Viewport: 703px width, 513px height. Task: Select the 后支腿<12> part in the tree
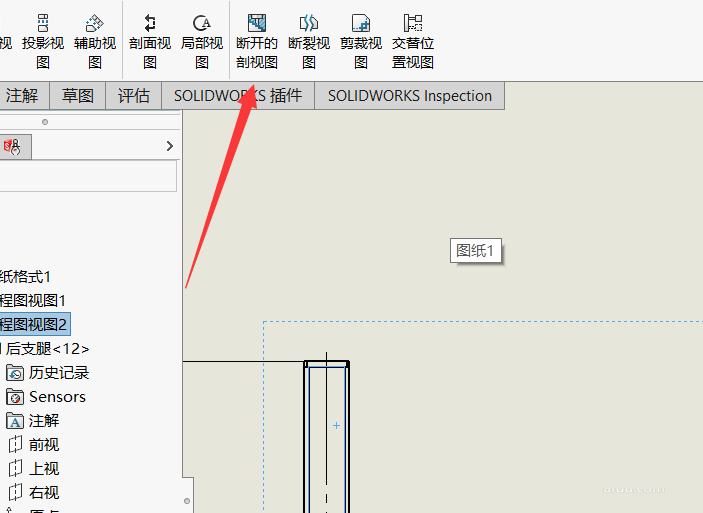pyautogui.click(x=47, y=348)
